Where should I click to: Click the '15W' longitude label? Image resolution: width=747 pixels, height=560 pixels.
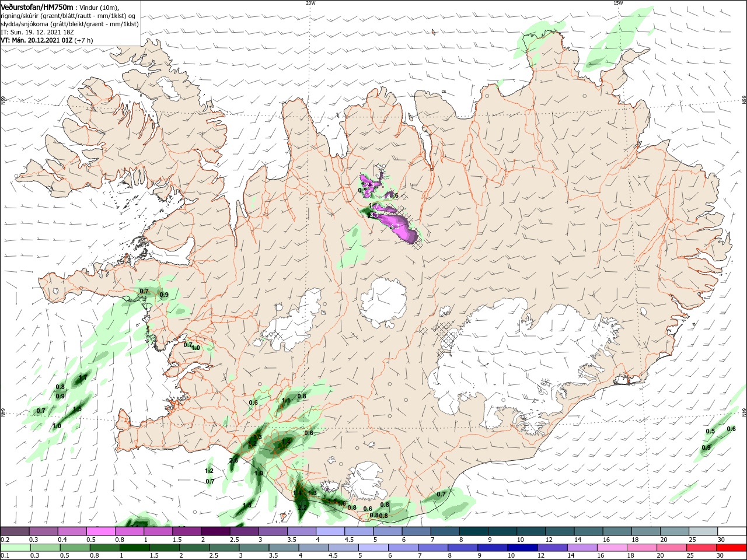(x=618, y=3)
